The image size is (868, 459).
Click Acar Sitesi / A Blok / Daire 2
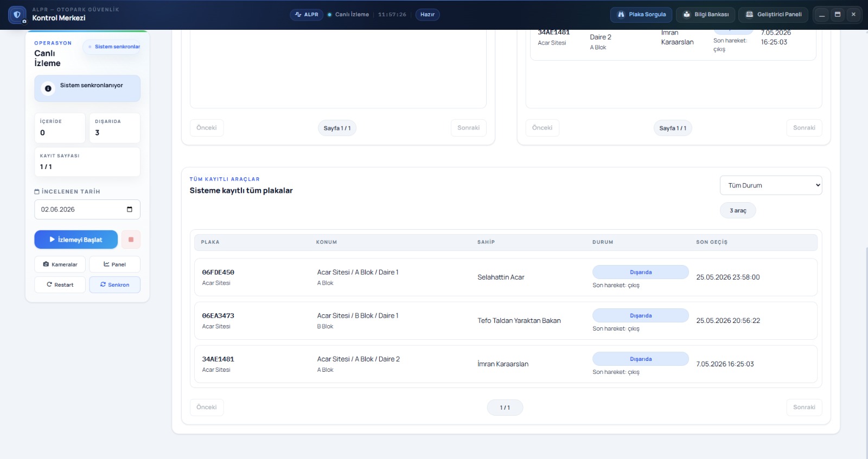359,359
